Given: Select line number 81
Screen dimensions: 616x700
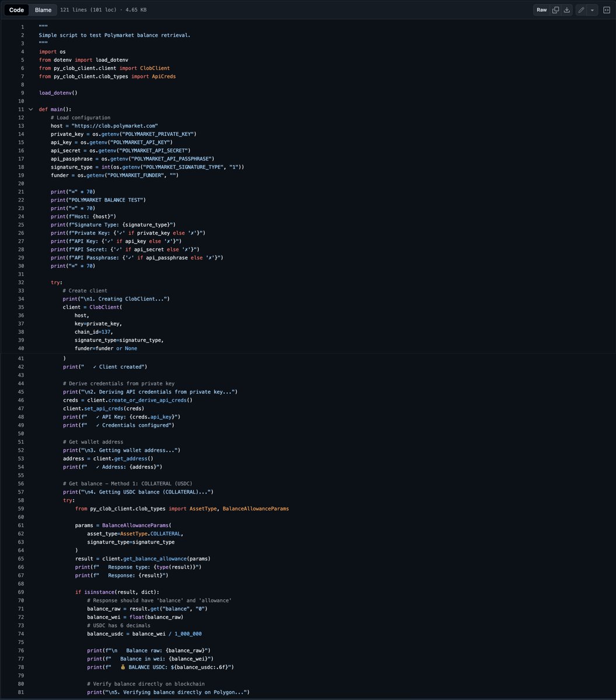Looking at the screenshot, I should [21, 692].
